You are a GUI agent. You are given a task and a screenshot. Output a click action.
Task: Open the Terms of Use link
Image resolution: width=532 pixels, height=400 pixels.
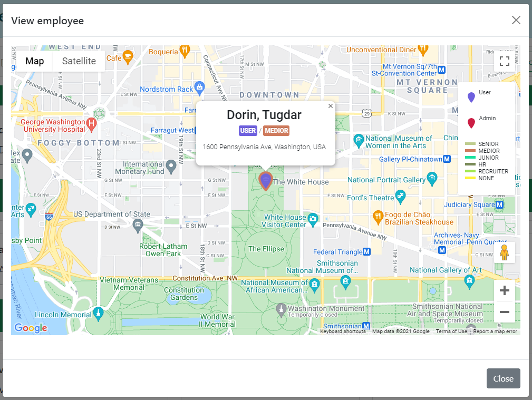[x=451, y=331]
